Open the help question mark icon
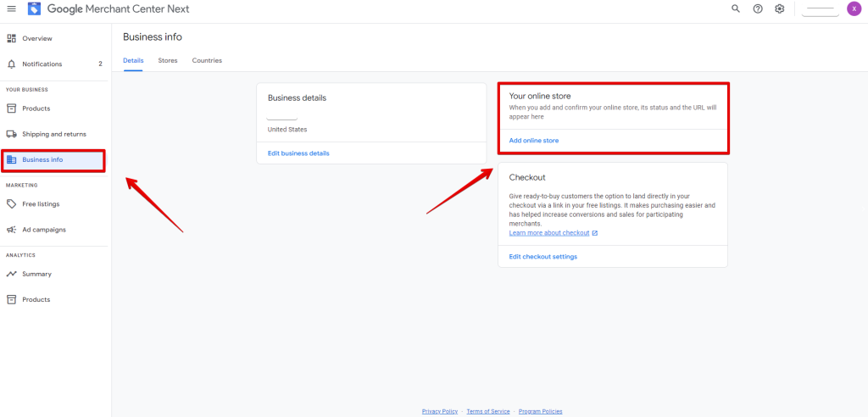Screen dimensions: 868x417 (758, 8)
